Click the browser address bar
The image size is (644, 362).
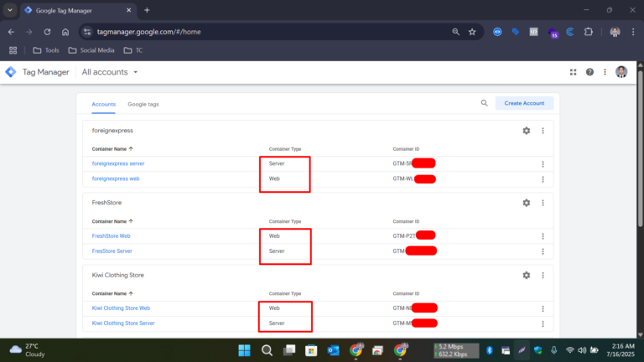(268, 32)
